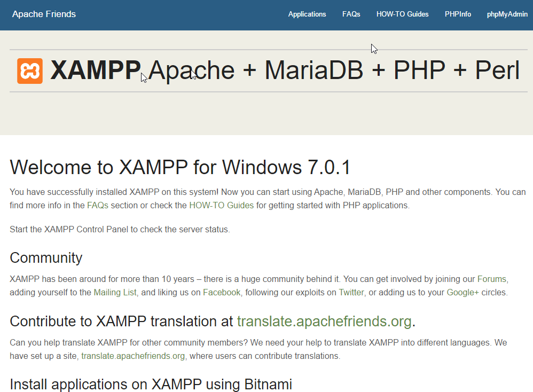Image resolution: width=533 pixels, height=392 pixels.
Task: Go to the FAQs navigation item
Action: click(x=351, y=14)
